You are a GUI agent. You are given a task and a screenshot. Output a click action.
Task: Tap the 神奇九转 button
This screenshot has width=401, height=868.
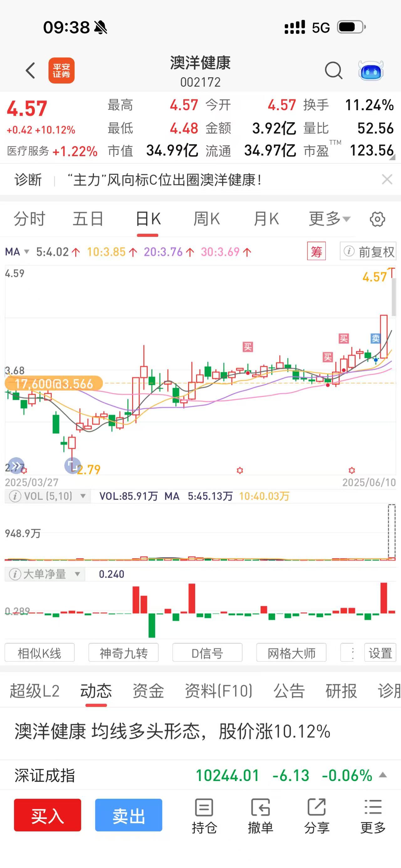123,653
